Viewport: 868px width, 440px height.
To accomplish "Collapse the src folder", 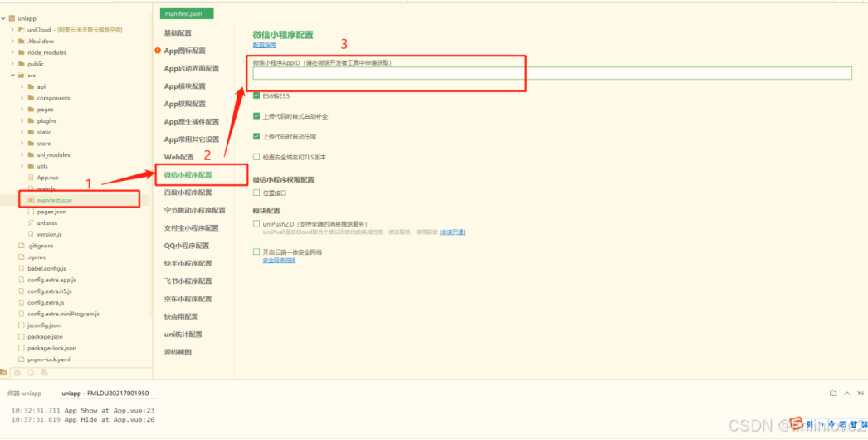I will 12,75.
